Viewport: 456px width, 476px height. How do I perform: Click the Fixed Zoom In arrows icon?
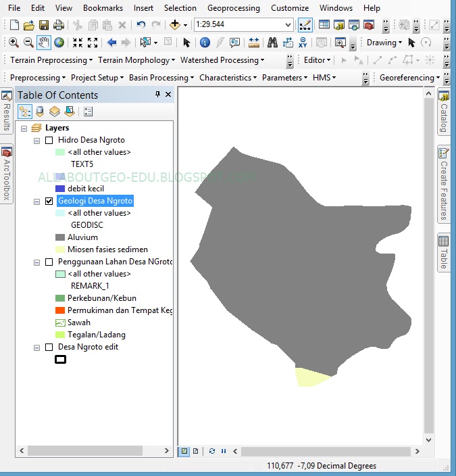78,43
